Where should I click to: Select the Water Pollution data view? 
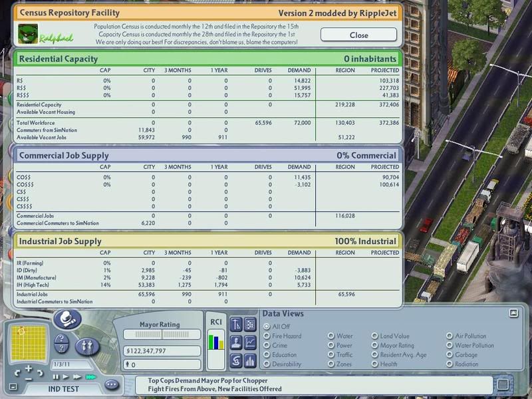click(x=450, y=345)
